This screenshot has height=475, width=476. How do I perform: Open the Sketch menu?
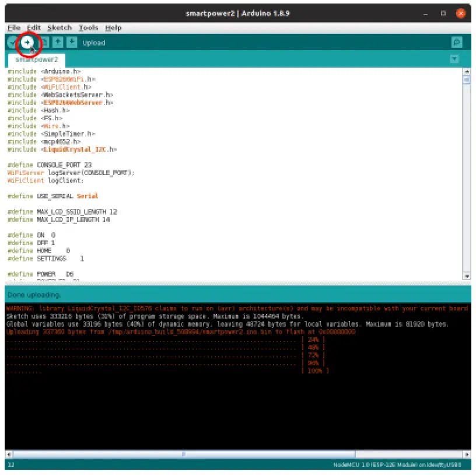59,27
